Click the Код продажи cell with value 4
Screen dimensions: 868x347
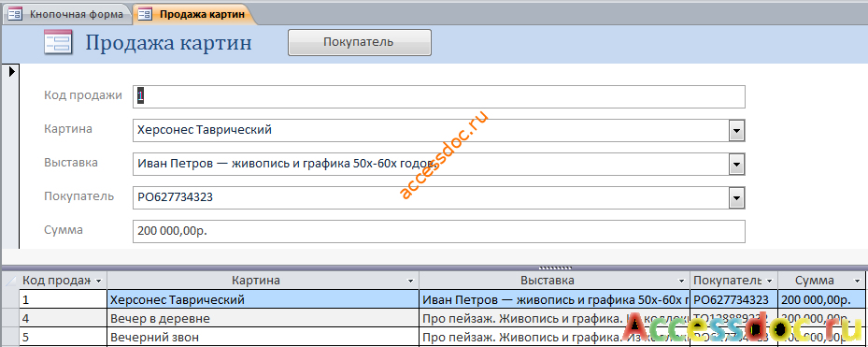coord(64,319)
